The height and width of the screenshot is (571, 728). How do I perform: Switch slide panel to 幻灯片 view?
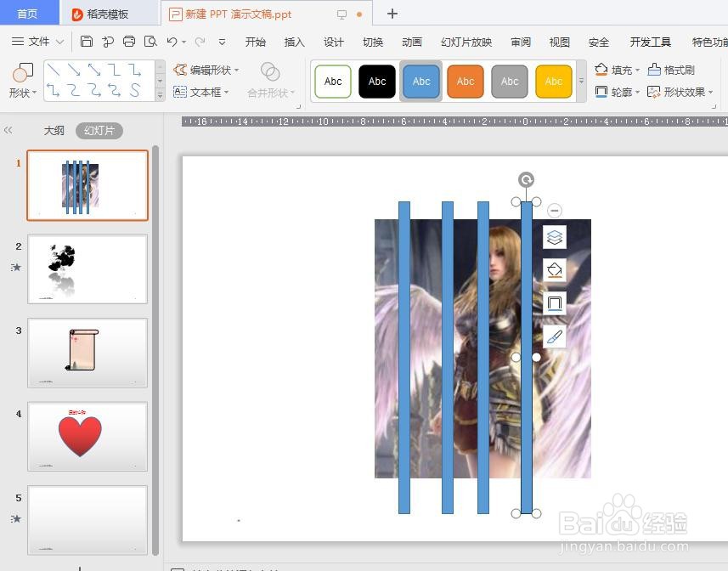point(99,131)
